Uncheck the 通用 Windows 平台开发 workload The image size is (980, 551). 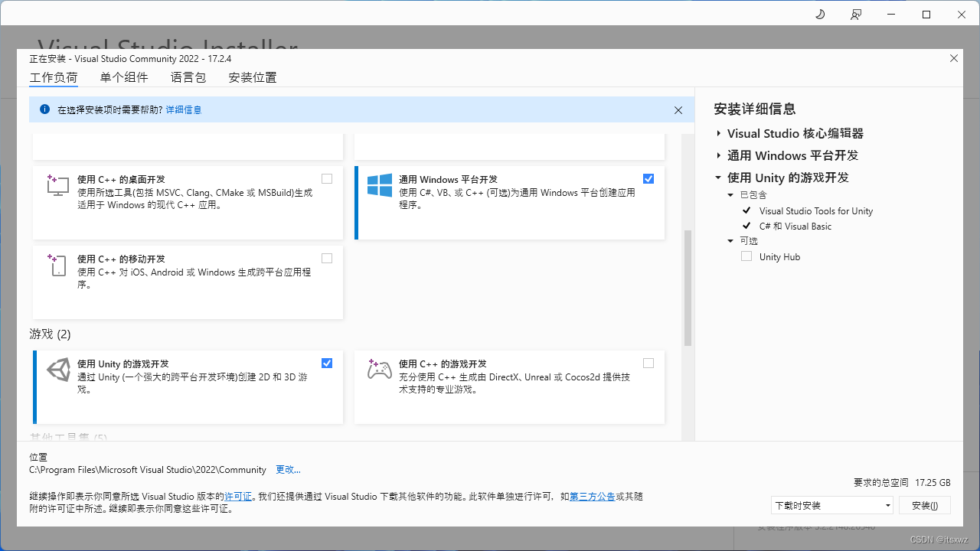pos(648,179)
